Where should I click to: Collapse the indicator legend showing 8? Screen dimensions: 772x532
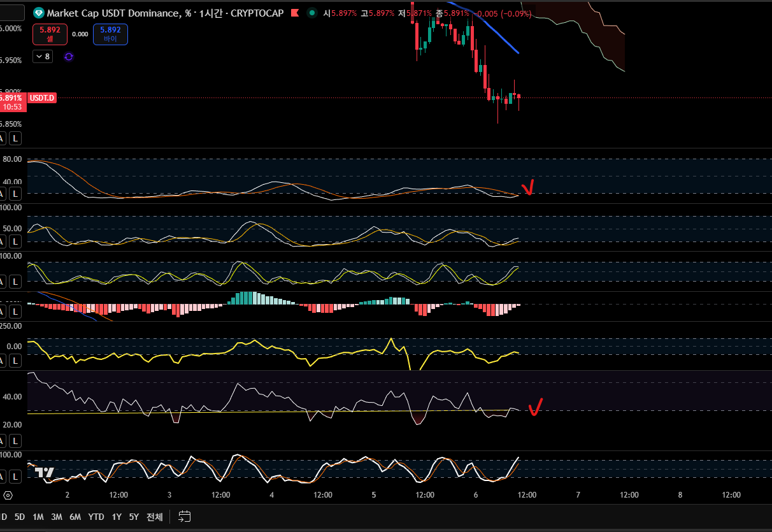43,57
